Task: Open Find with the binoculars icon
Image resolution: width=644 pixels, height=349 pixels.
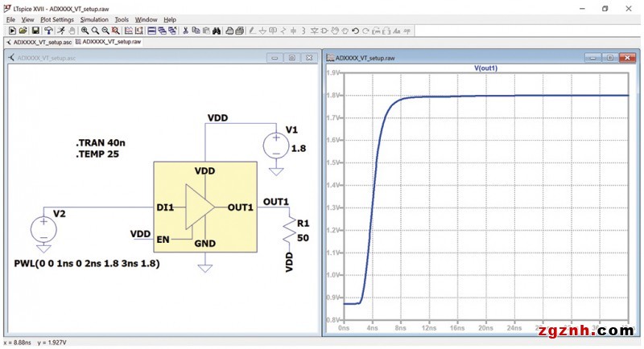Action: click(217, 31)
